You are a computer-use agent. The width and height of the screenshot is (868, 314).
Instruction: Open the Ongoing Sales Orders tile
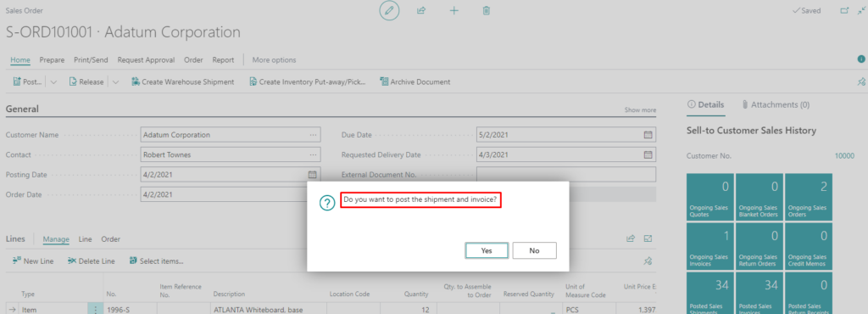click(808, 197)
